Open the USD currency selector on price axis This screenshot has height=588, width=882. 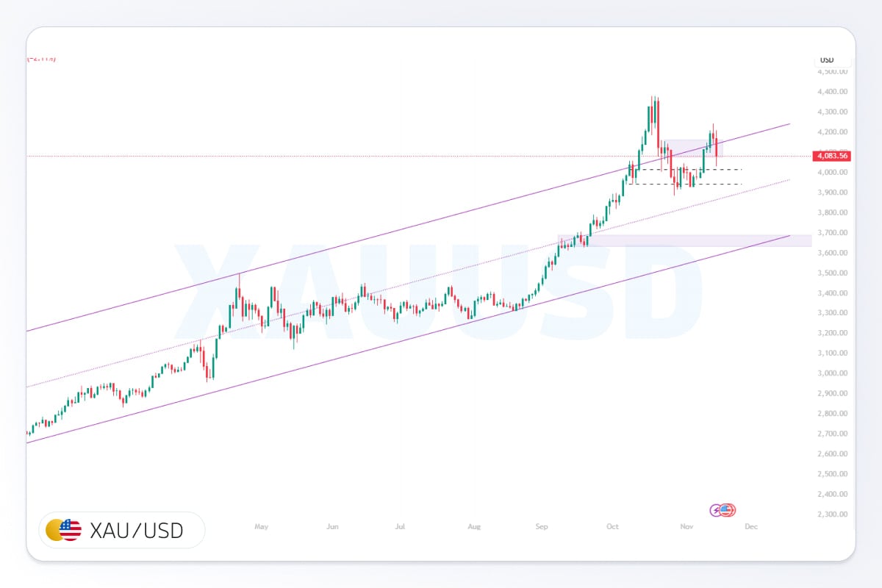click(827, 60)
